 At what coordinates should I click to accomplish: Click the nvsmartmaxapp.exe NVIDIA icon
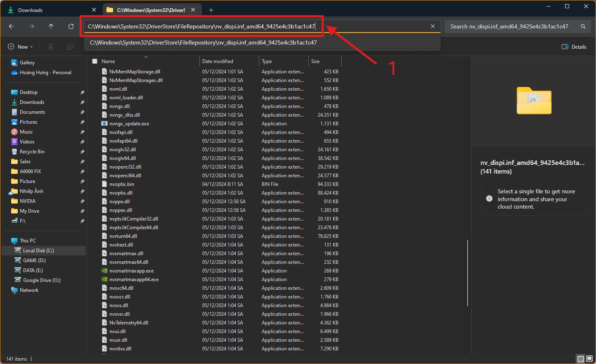coord(104,271)
